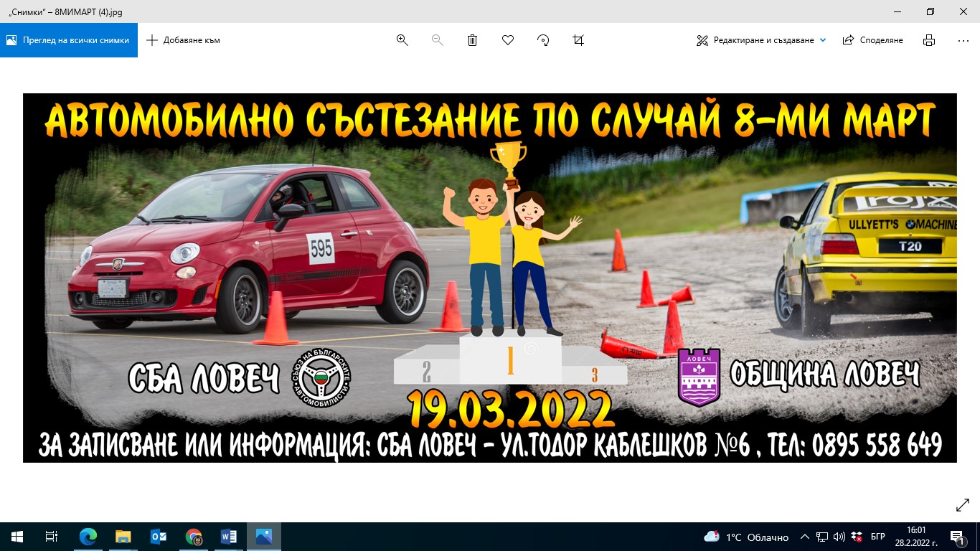Share the photo via Споделяне

coord(872,40)
